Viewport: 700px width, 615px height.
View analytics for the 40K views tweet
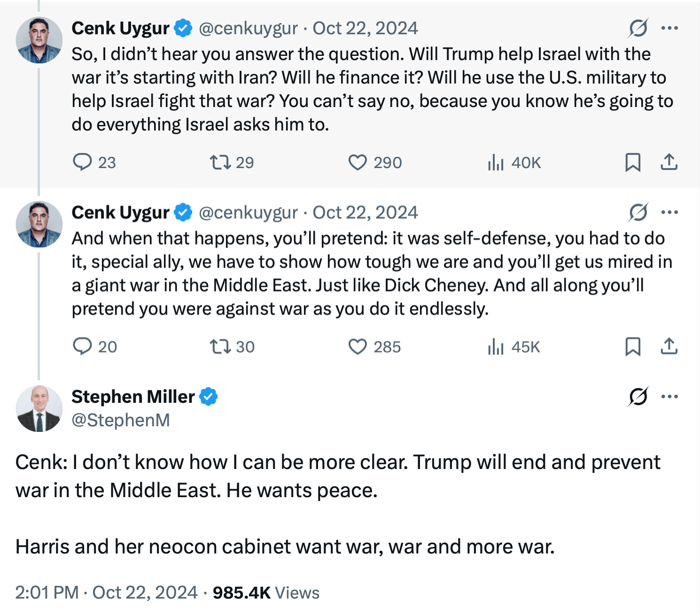(x=496, y=162)
